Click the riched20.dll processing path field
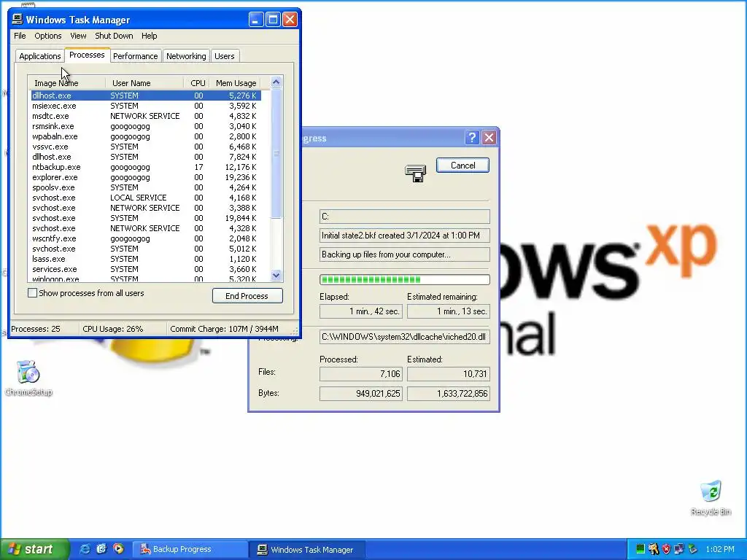This screenshot has height=560, width=747. pos(404,337)
